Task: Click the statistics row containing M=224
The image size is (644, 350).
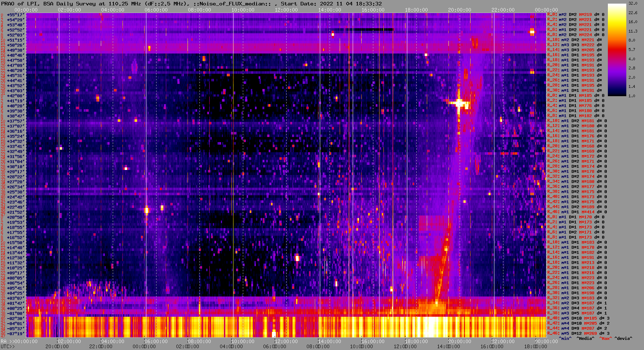Action: (576, 35)
